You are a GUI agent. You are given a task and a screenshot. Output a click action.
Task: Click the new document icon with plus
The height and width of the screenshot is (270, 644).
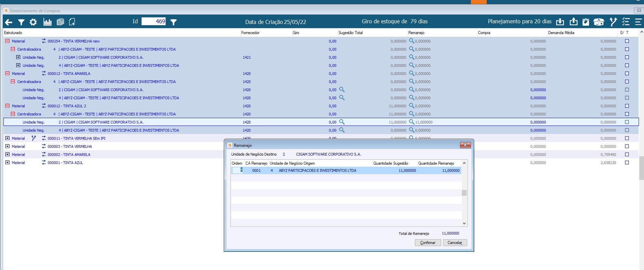[72, 22]
